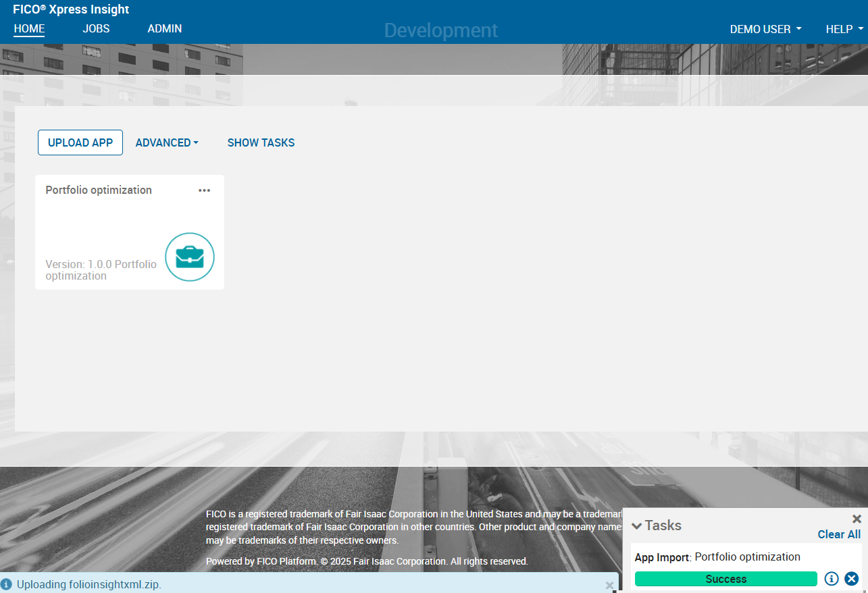Switch to the JOBS section
This screenshot has width=868, height=593.
(x=95, y=29)
